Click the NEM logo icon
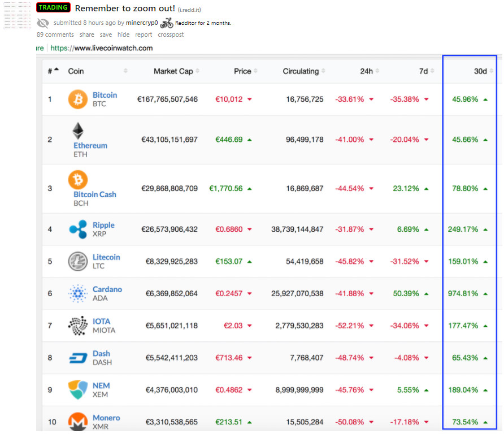Image resolution: width=504 pixels, height=434 pixels. 78,389
